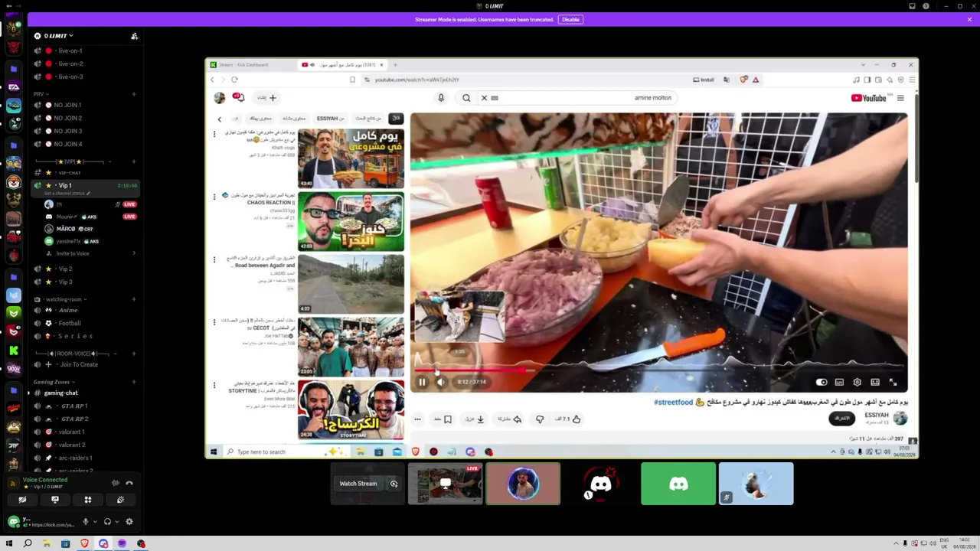Select the NO JOIN 1 voice channel
980x551 pixels.
84,105
